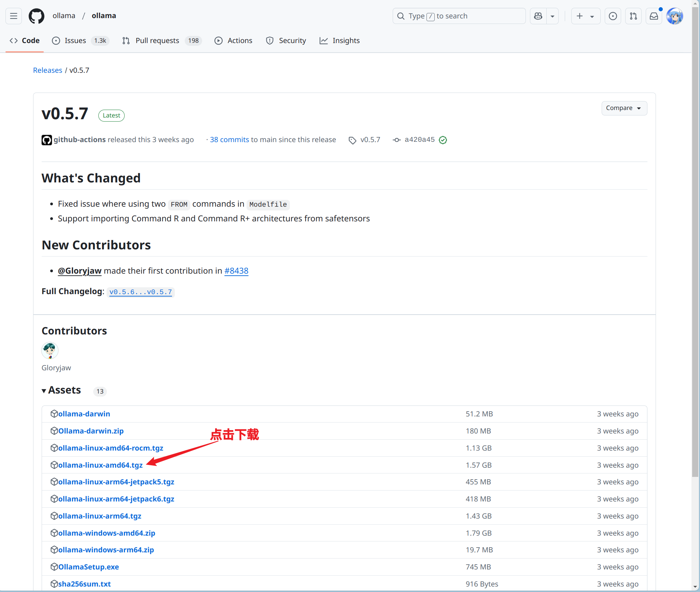Open the user profile avatar menu

pyautogui.click(x=675, y=16)
